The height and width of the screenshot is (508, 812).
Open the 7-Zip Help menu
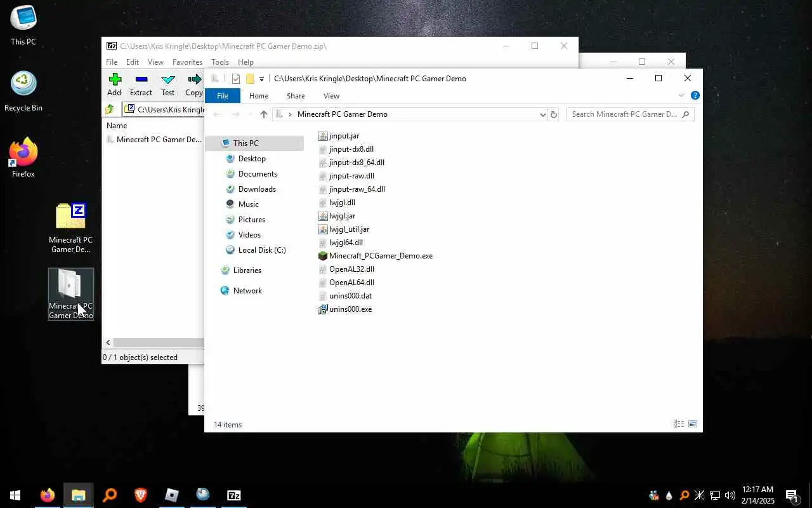246,62
